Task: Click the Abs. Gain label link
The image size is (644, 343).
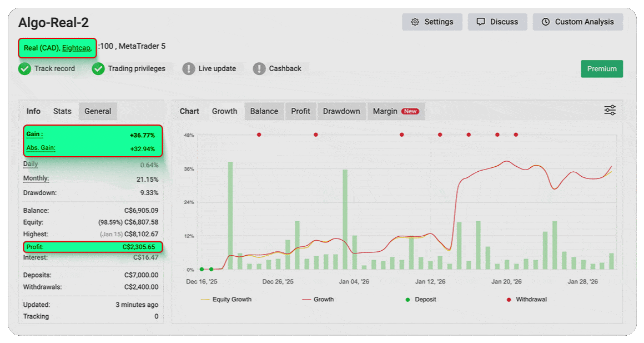Action: (41, 148)
